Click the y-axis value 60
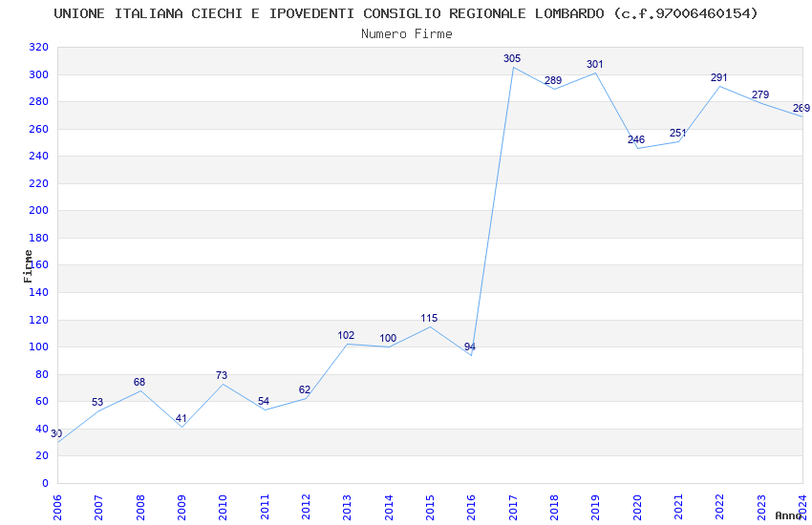The height and width of the screenshot is (525, 812). 41,401
